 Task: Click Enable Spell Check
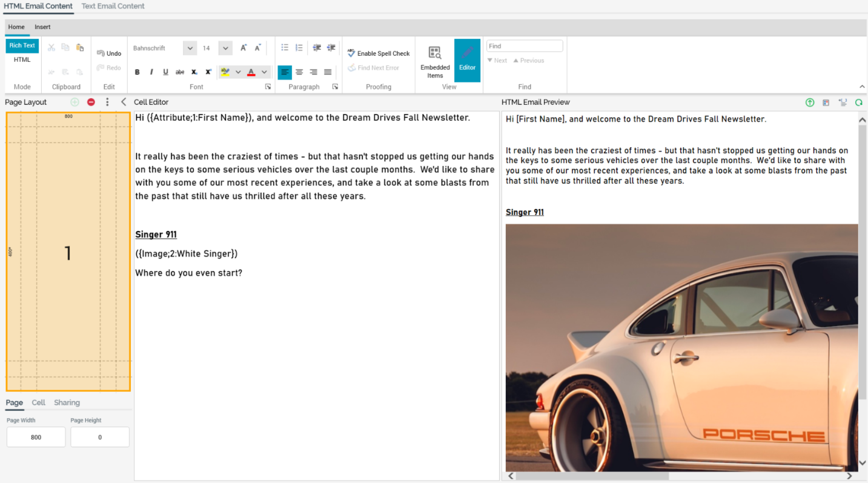tap(379, 53)
